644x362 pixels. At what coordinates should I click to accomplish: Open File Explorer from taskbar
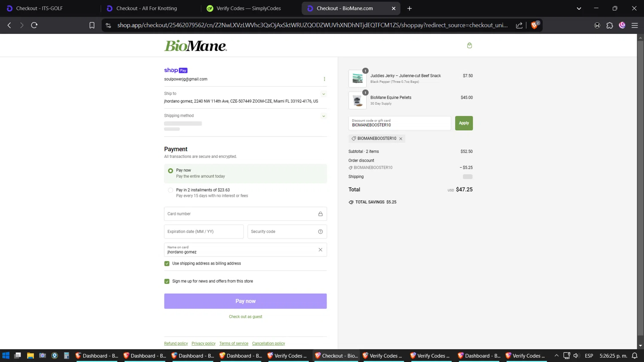(x=30, y=356)
